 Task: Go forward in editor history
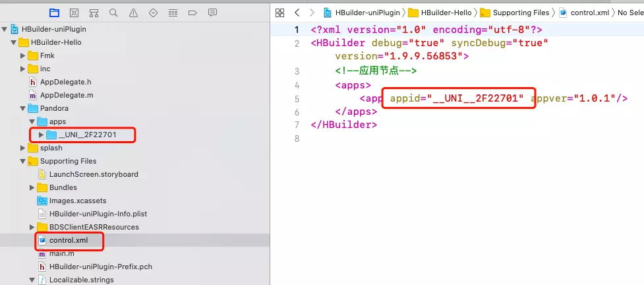click(x=312, y=13)
